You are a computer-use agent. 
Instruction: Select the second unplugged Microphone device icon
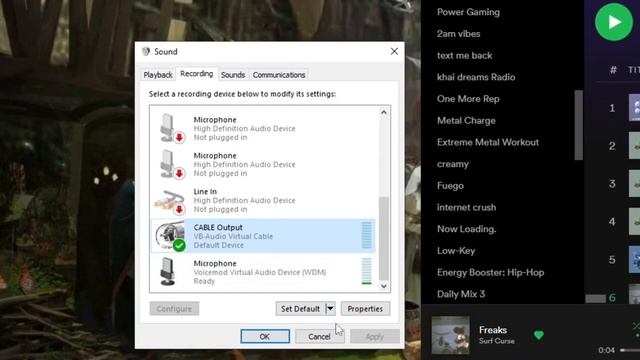click(171, 164)
